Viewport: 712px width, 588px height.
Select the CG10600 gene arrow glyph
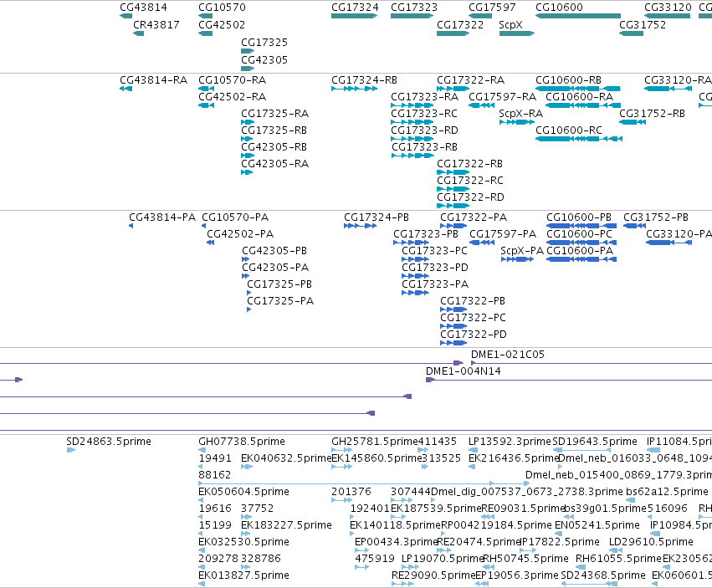[x=578, y=16]
